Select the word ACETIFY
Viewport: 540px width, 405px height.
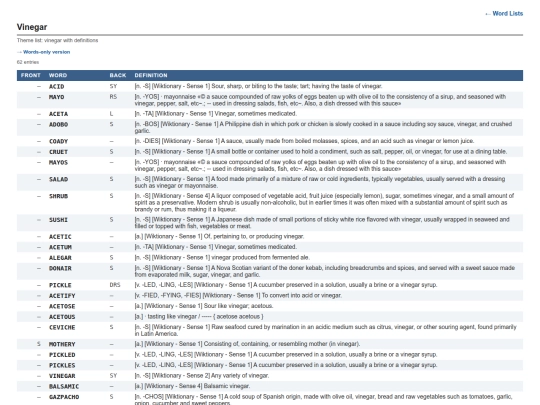coord(62,296)
